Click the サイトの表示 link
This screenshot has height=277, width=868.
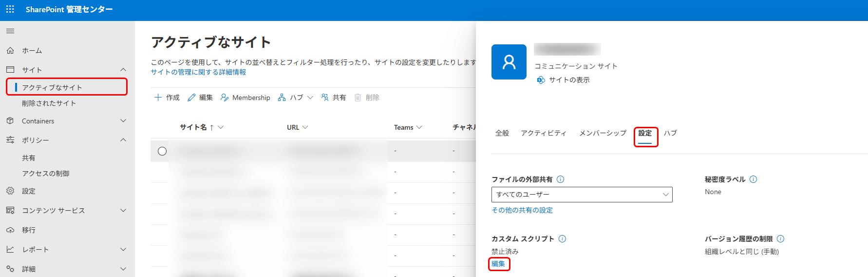[x=569, y=80]
